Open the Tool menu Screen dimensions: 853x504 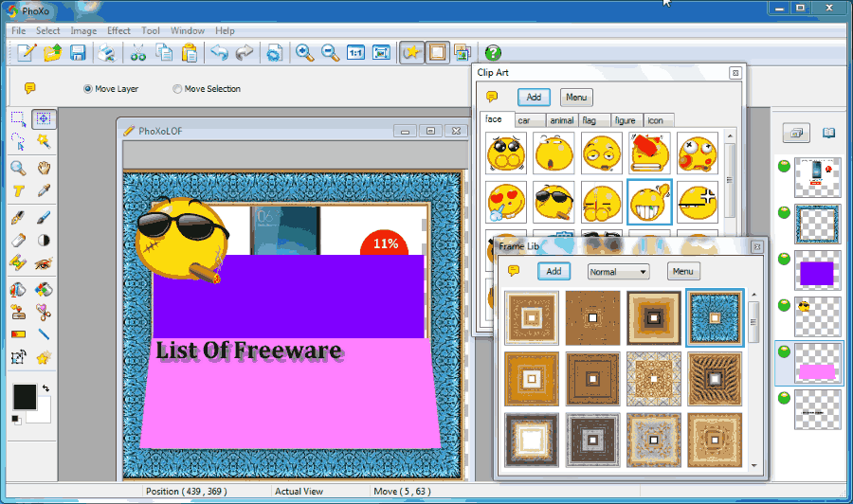[151, 30]
